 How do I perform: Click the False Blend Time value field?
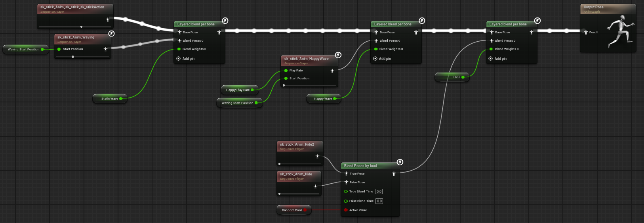pyautogui.click(x=379, y=201)
